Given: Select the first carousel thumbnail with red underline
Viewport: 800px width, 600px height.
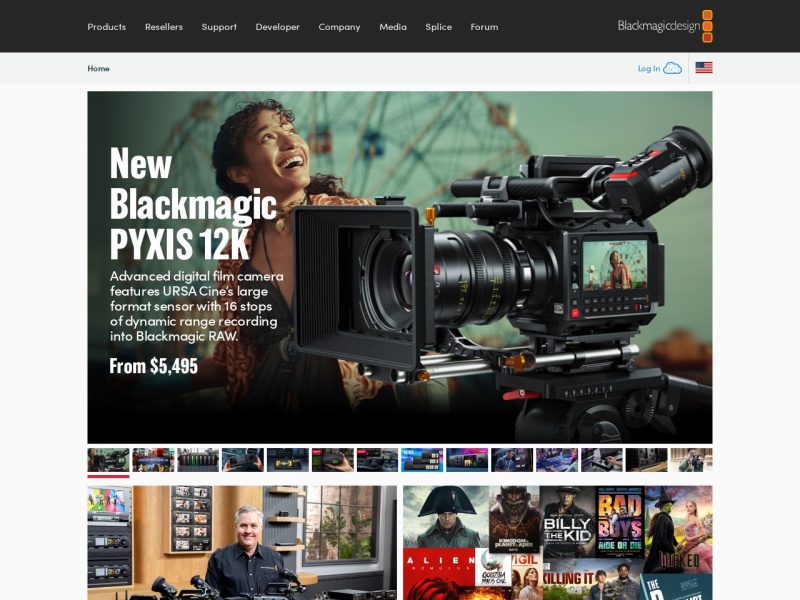Looking at the screenshot, I should pyautogui.click(x=108, y=460).
